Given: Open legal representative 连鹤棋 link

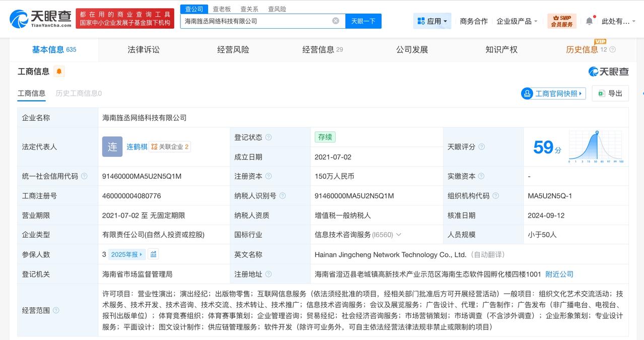Looking at the screenshot, I should [137, 147].
